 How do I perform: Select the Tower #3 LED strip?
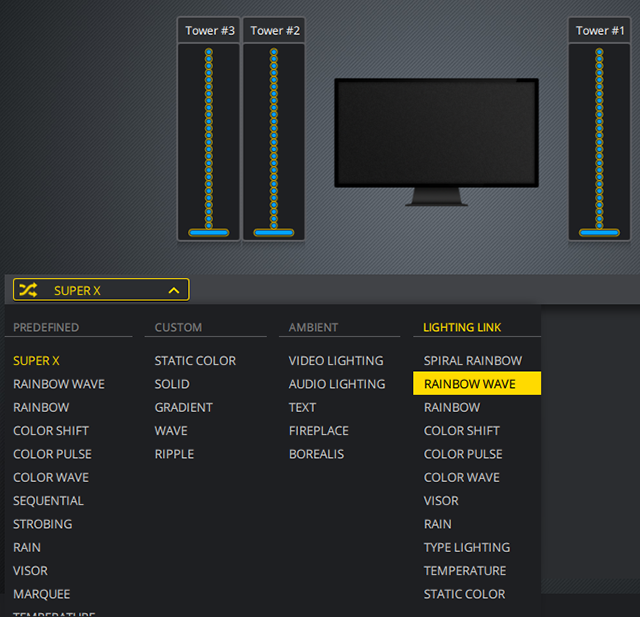click(x=208, y=140)
